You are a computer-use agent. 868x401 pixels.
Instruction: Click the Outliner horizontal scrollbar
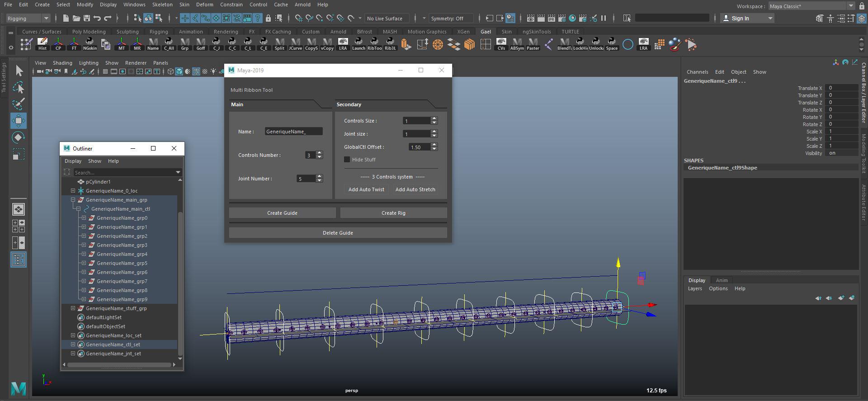(120, 364)
